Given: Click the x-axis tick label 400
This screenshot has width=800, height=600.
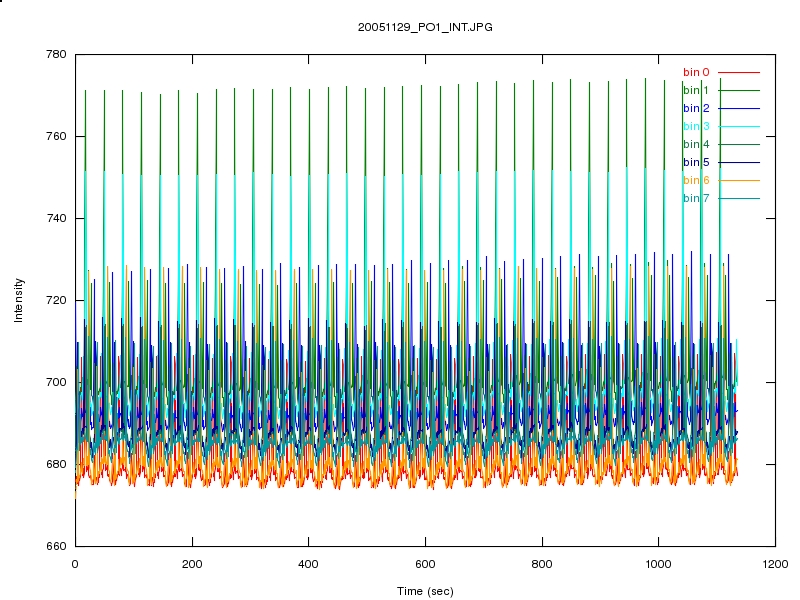Looking at the screenshot, I should pyautogui.click(x=308, y=564).
